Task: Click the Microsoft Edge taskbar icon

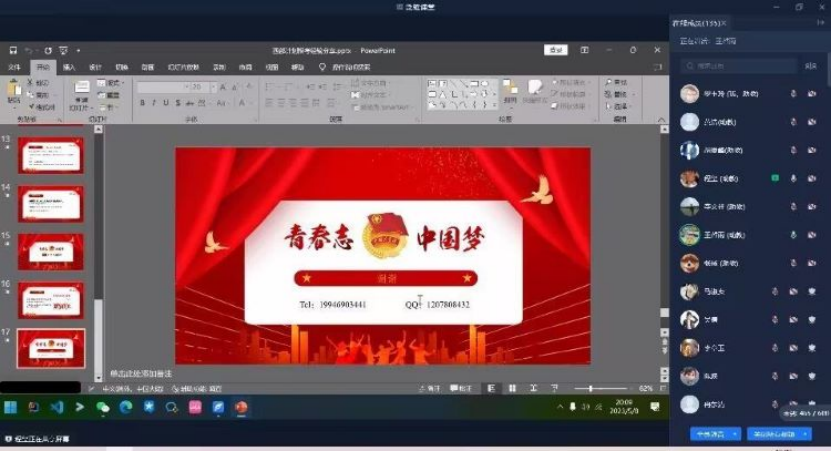Action: point(126,407)
